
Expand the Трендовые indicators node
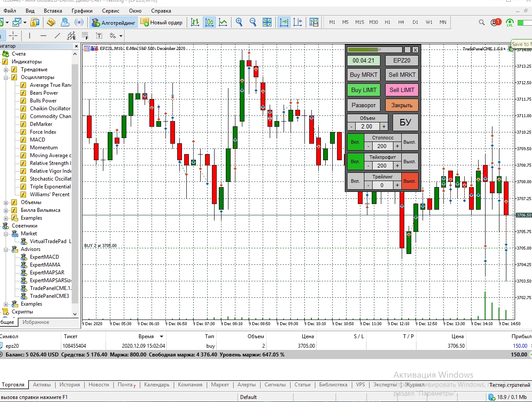[x=6, y=69]
